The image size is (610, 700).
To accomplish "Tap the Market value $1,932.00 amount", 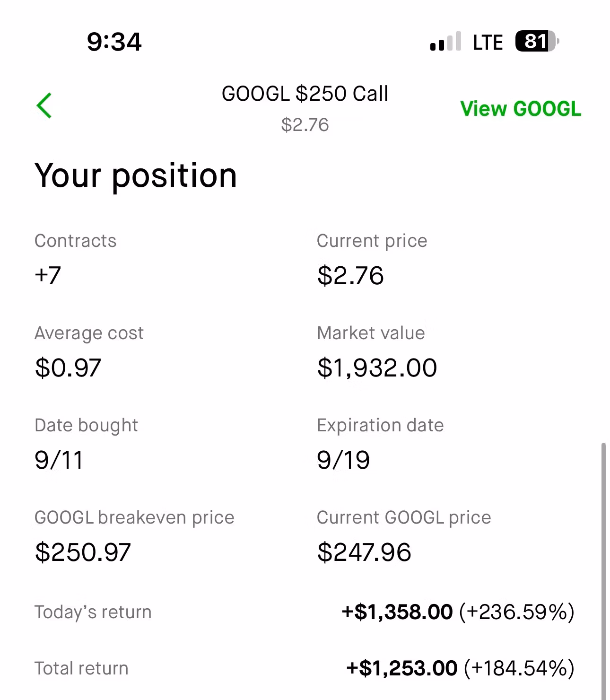I will 377,367.
